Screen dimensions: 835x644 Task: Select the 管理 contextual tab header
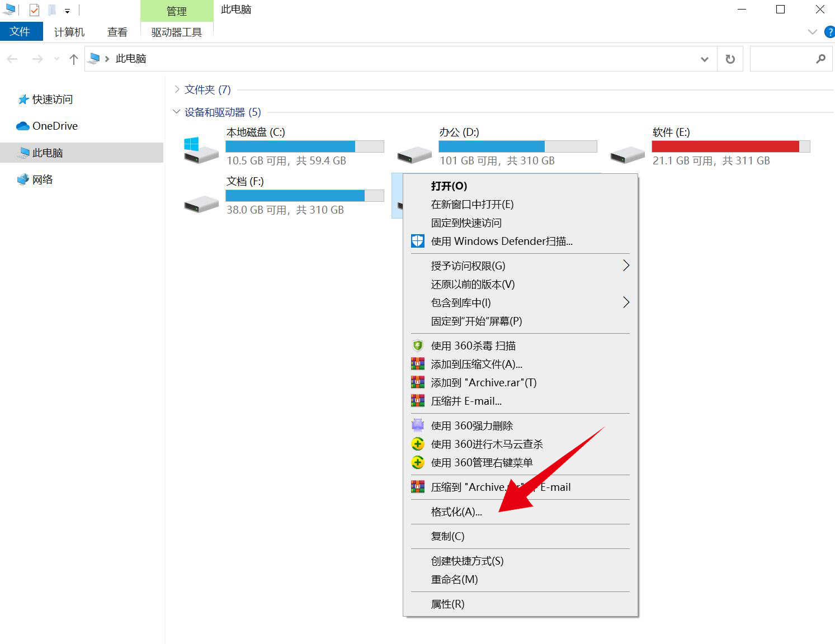click(176, 11)
